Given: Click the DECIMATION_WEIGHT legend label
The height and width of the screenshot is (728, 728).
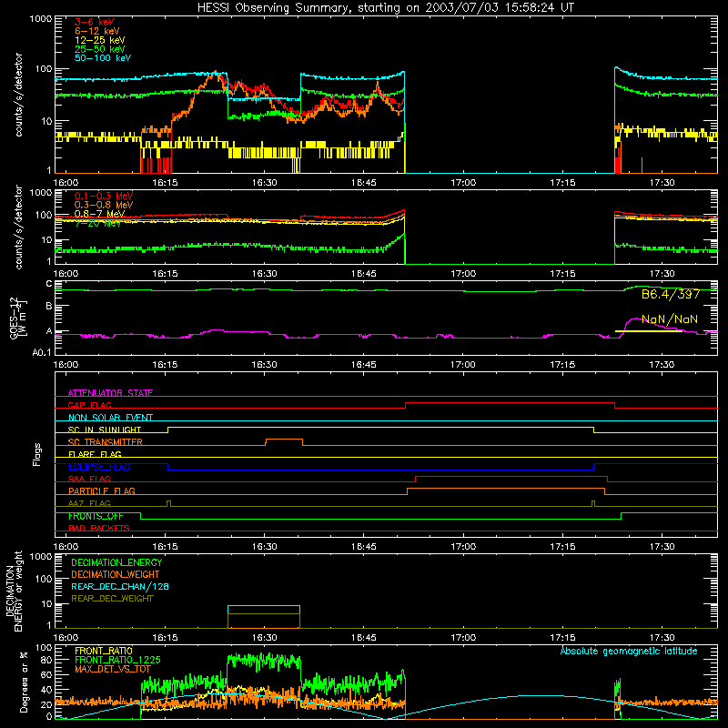Looking at the screenshot, I should click(116, 574).
